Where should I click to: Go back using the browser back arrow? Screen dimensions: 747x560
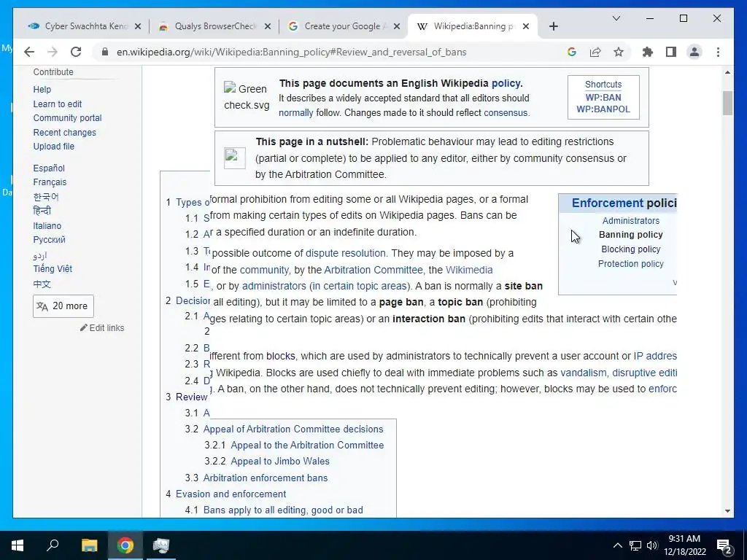[29, 52]
